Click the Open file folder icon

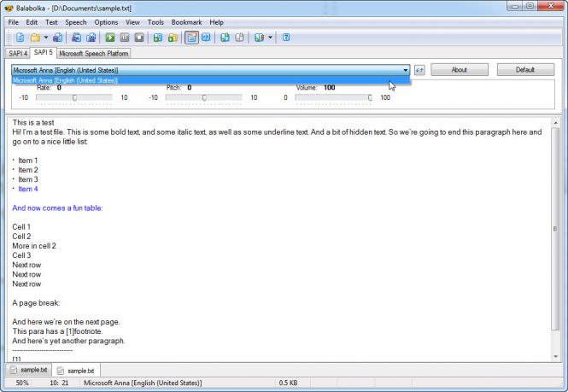(x=35, y=38)
